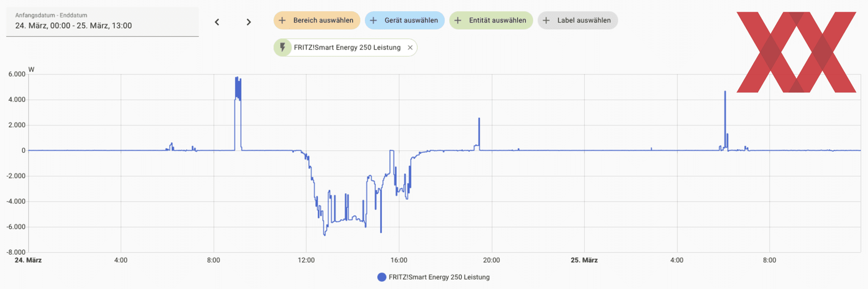This screenshot has height=289, width=868.
Task: Click 'Gerät auswählen' chip
Action: (405, 20)
